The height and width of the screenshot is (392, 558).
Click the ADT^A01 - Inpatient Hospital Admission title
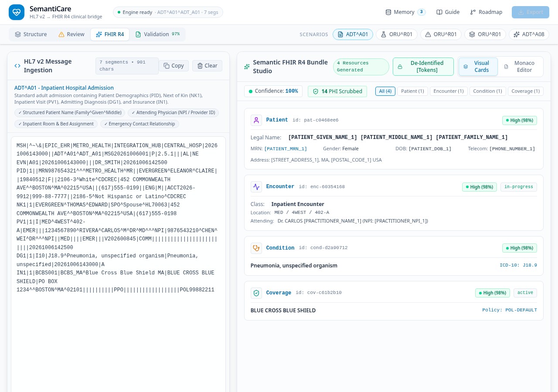[64, 88]
